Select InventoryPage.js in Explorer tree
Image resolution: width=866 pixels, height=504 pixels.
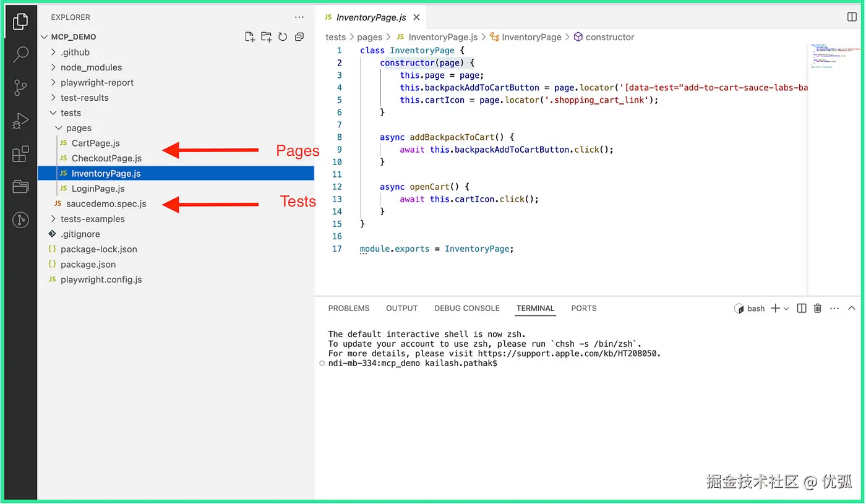point(176,173)
